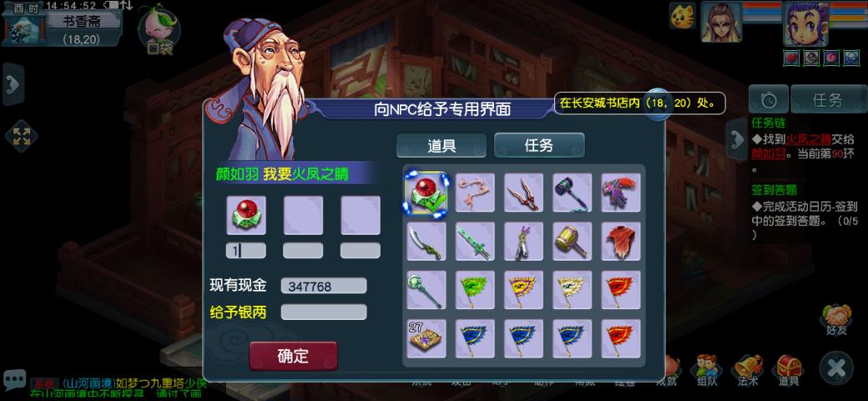Open the 好友 friends handshake icon
The image size is (868, 401).
coord(836,320)
